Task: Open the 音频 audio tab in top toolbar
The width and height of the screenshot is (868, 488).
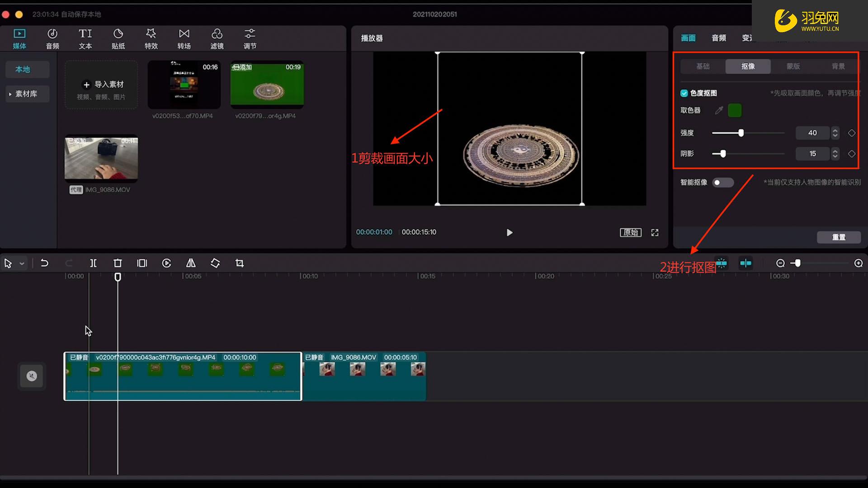Action: (52, 39)
